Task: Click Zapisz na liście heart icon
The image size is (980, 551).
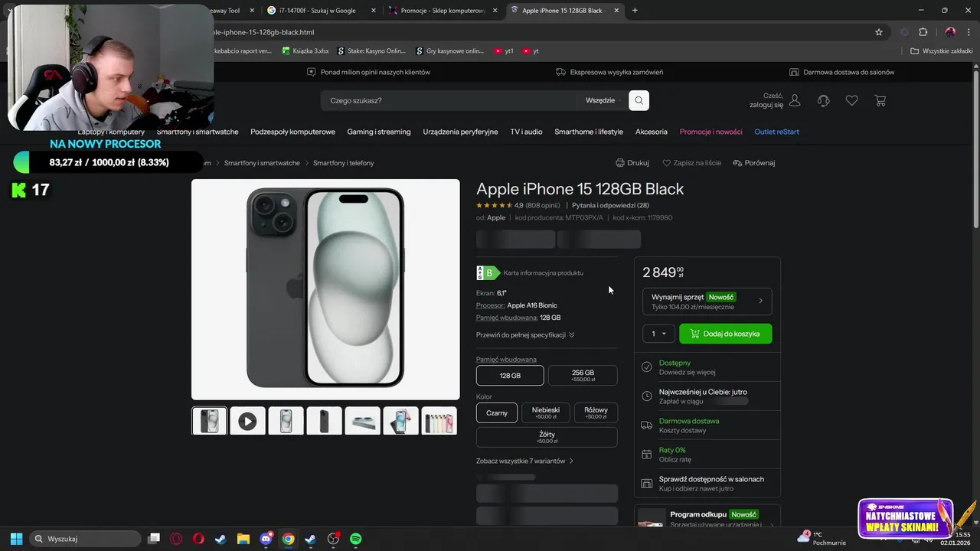Action: coord(666,163)
